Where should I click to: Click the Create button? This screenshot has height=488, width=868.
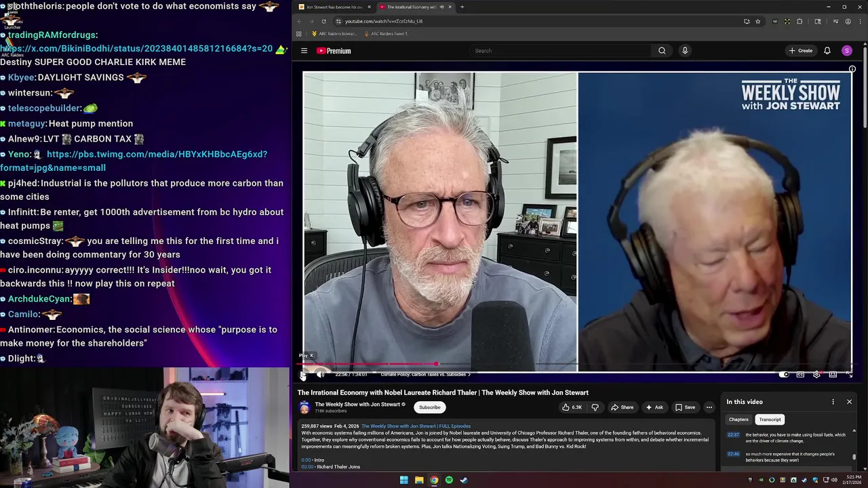800,51
